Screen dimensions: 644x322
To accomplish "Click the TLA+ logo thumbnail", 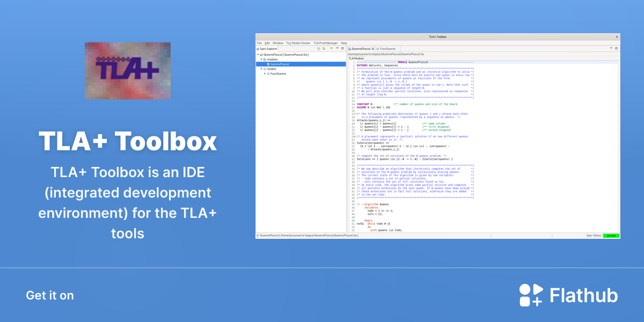I will pyautogui.click(x=128, y=70).
